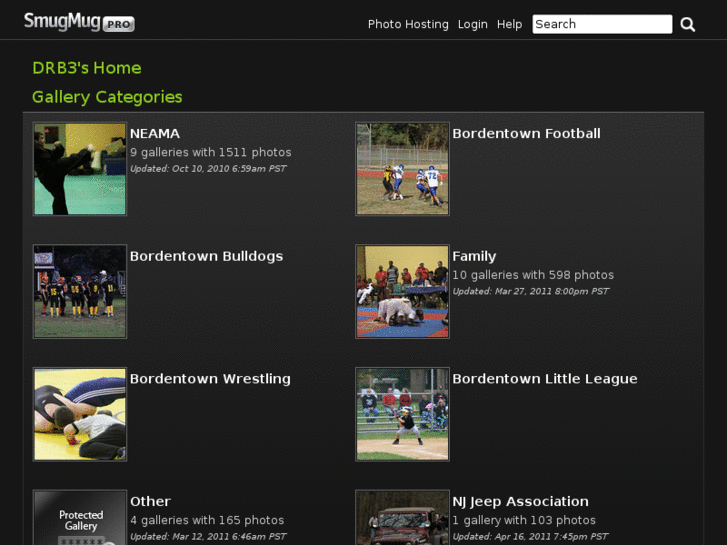Open the Protected Gallery thumbnail

pyautogui.click(x=80, y=518)
